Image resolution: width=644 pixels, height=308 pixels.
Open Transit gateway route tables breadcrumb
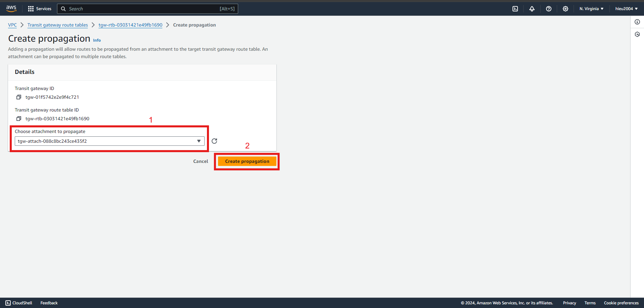(x=58, y=25)
